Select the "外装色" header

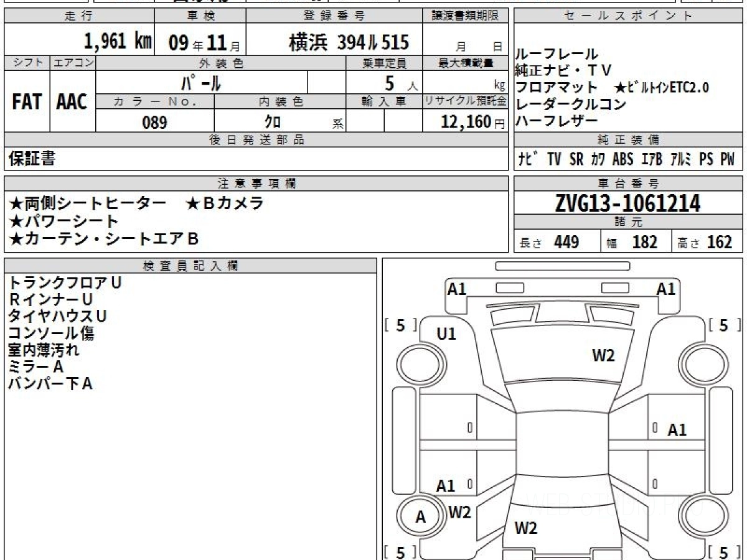(221, 63)
